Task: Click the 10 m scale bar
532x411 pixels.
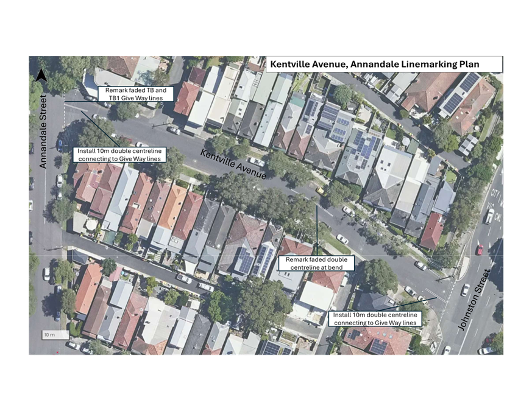Action: coord(49,335)
